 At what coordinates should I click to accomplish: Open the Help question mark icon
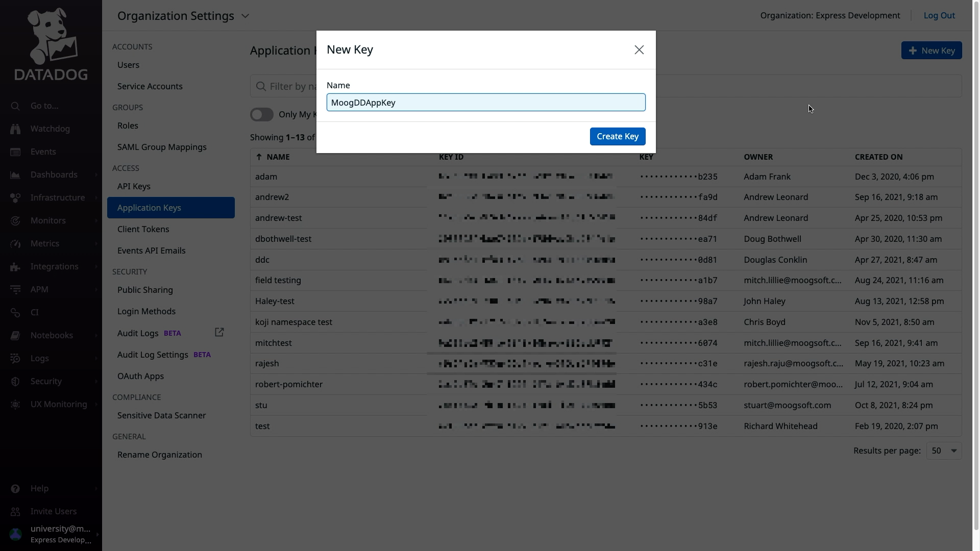tap(15, 489)
